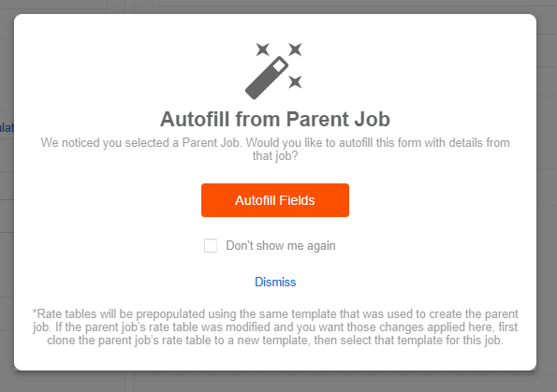Click the "Autofill from Parent Job" heading
Image resolution: width=557 pixels, height=392 pixels.
(275, 119)
